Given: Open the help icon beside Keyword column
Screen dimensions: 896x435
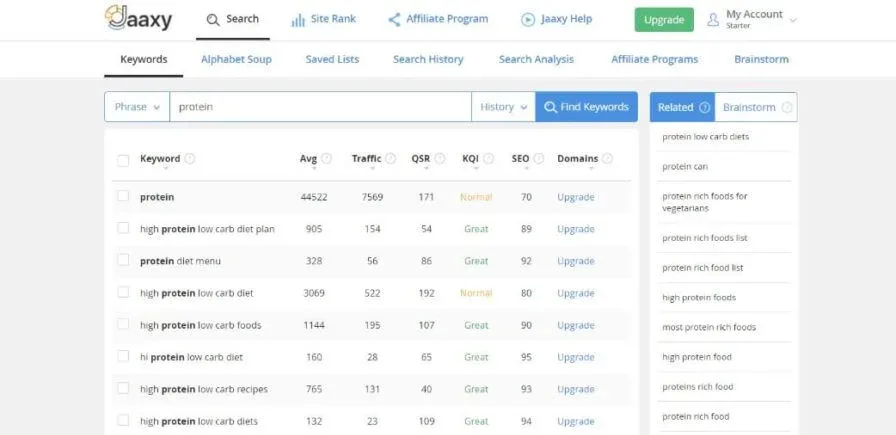Looking at the screenshot, I should pos(190,158).
